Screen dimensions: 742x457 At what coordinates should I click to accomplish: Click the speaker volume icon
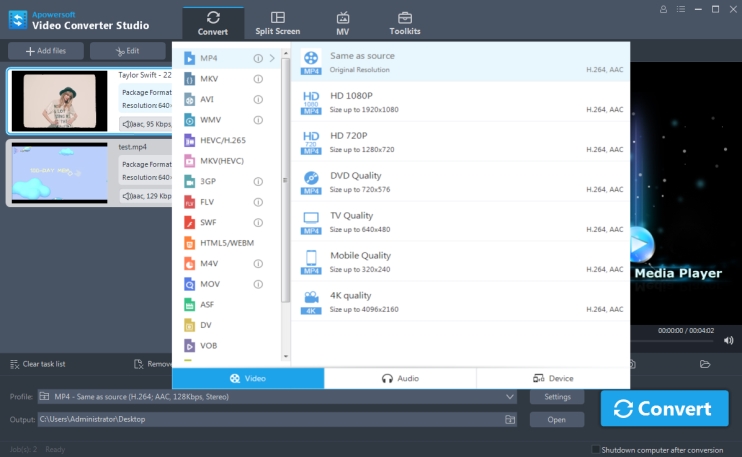[x=728, y=341]
